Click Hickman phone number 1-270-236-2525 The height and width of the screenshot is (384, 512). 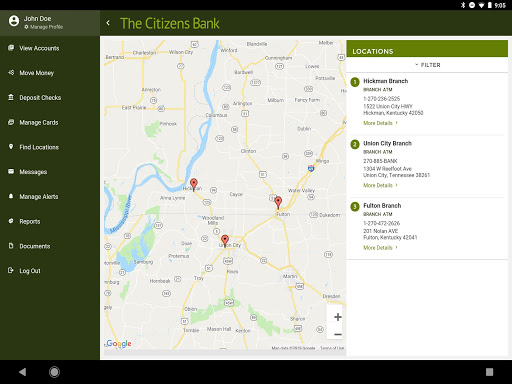click(x=381, y=99)
